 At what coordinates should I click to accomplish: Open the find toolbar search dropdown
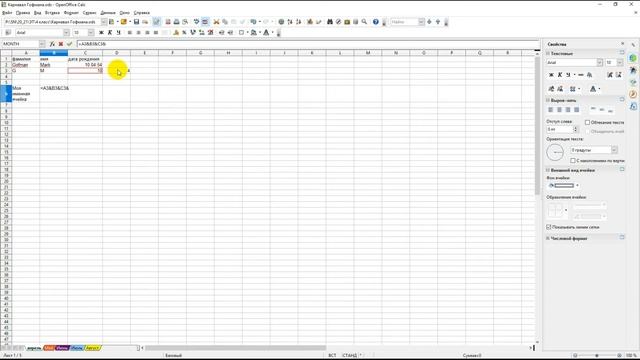pyautogui.click(x=421, y=22)
